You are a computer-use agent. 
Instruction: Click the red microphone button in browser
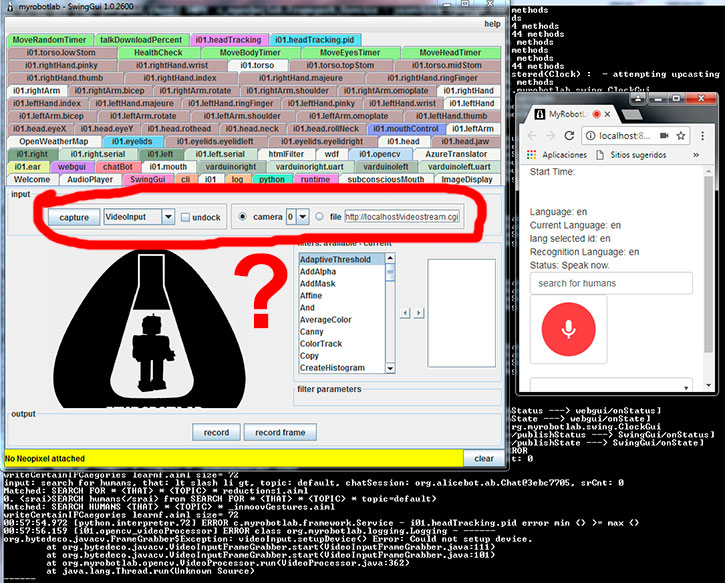(x=568, y=329)
